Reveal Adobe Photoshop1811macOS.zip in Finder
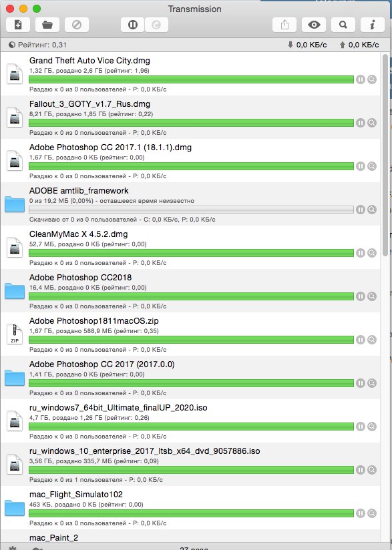Viewport: 392px width, 550px height. tap(372, 340)
